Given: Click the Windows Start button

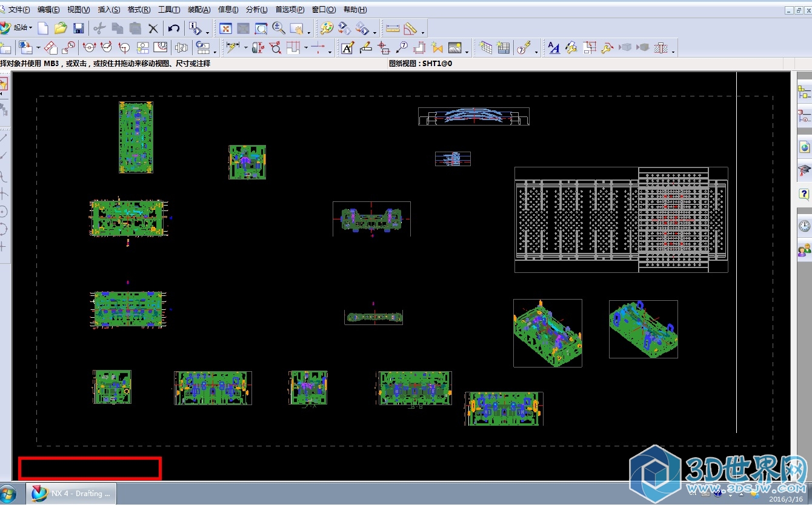Looking at the screenshot, I should point(7,494).
